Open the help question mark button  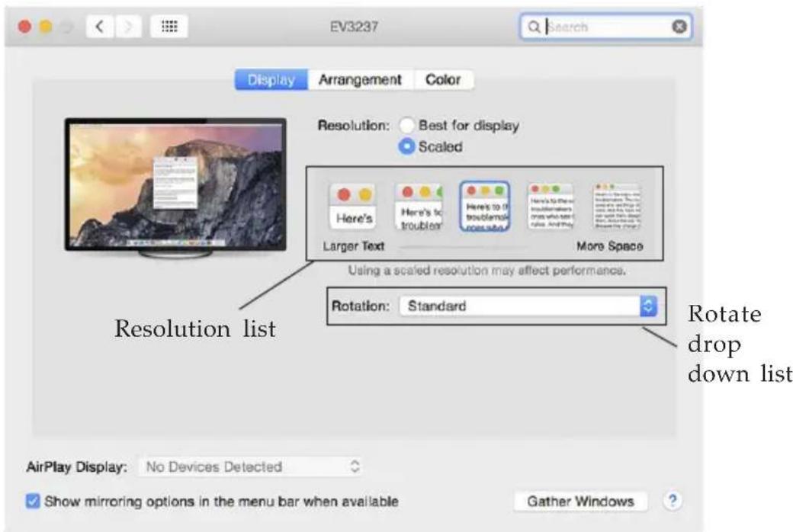[672, 501]
